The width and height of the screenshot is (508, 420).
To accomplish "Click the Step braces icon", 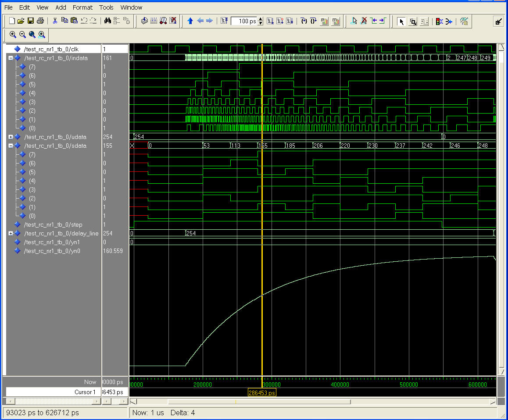I will coord(304,21).
